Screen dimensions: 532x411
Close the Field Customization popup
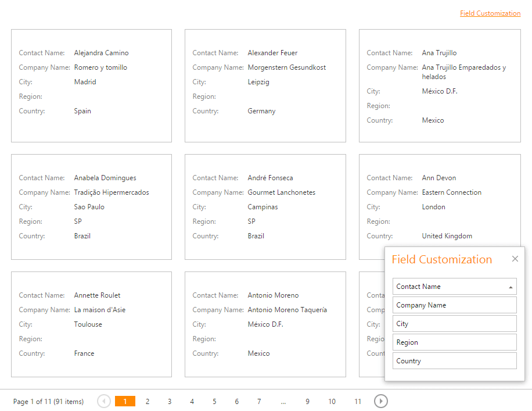pos(515,259)
